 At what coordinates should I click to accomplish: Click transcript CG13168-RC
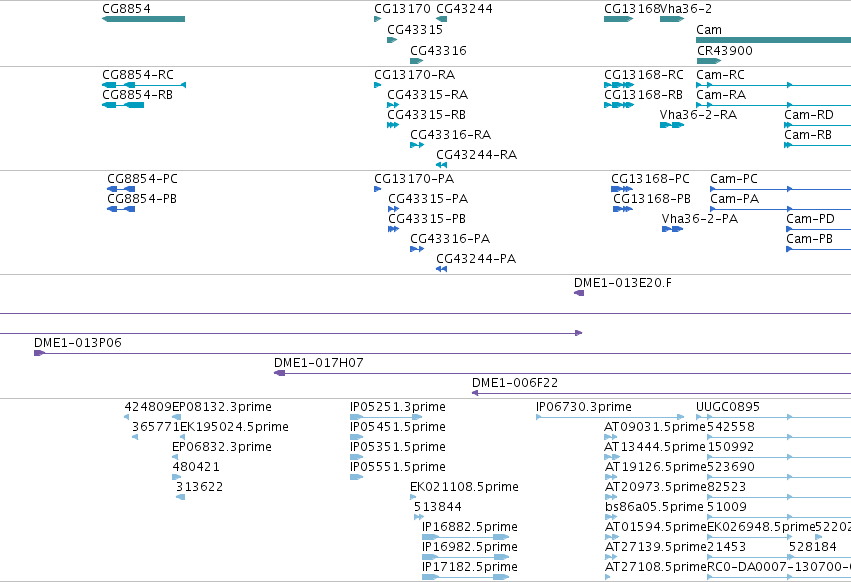coord(644,74)
